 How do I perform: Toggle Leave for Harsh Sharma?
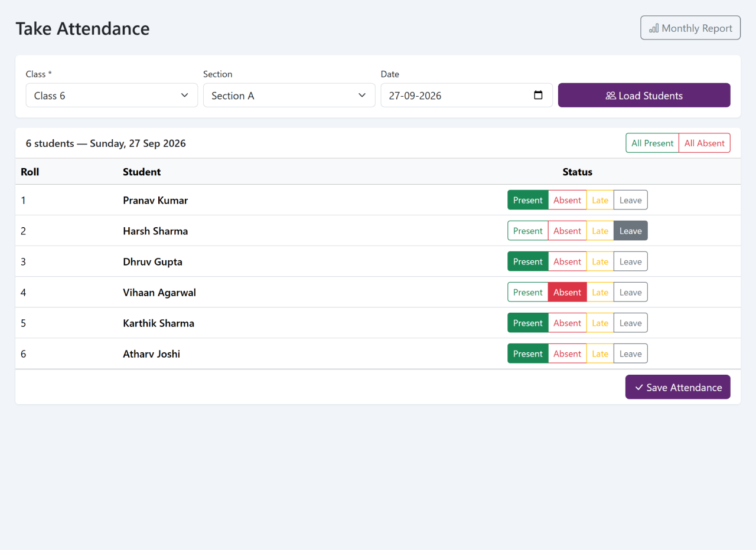[x=631, y=231]
